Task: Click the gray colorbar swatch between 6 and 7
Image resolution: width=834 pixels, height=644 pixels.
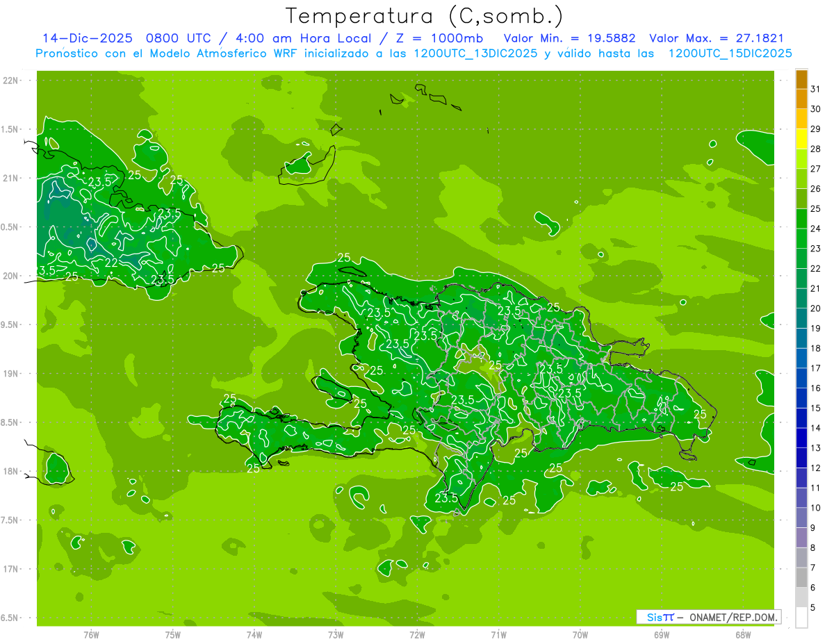Action: pos(801,577)
